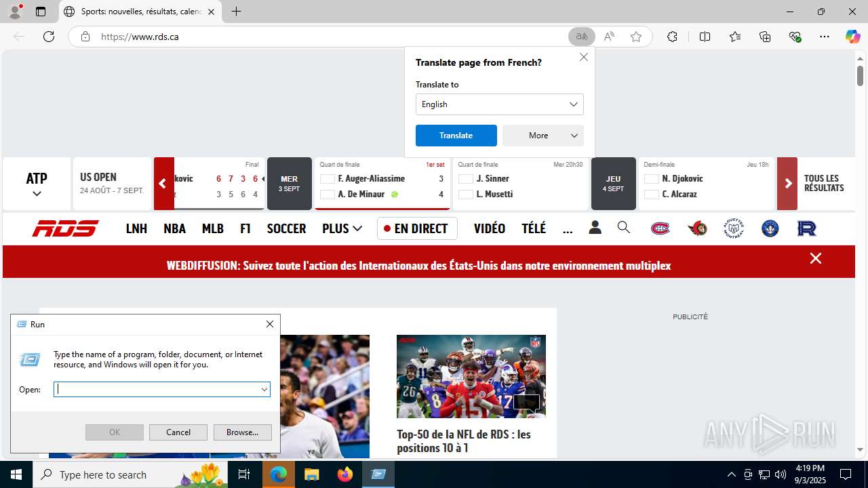
Task: Close the translate popup
Action: click(x=584, y=57)
